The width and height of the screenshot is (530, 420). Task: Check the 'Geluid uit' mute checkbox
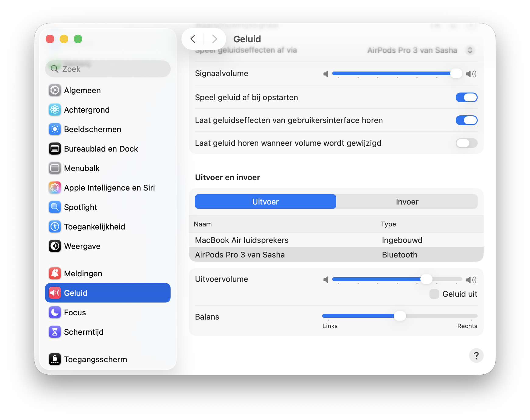[x=434, y=294]
